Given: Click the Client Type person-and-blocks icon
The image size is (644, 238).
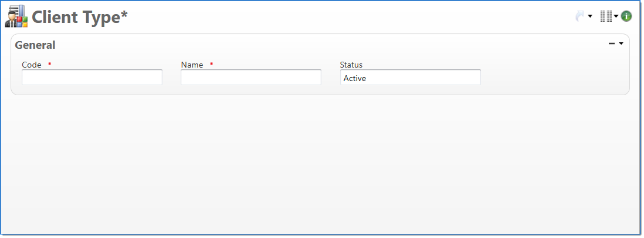Looking at the screenshot, I should (16, 16).
